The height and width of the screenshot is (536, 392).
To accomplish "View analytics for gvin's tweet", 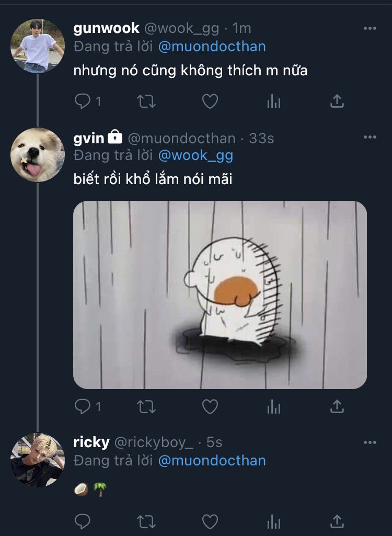I will [x=274, y=406].
